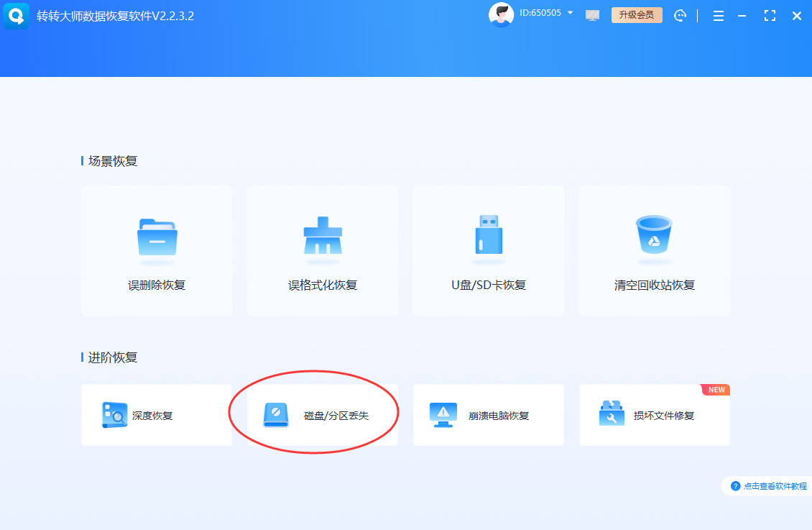Image resolution: width=812 pixels, height=530 pixels.
Task: Click the app logo in title bar
Action: pos(17,15)
